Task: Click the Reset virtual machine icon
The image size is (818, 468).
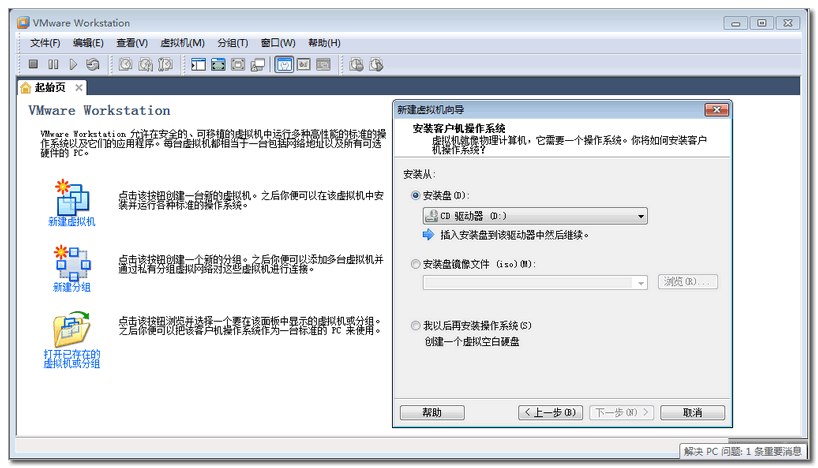Action: tap(93, 64)
